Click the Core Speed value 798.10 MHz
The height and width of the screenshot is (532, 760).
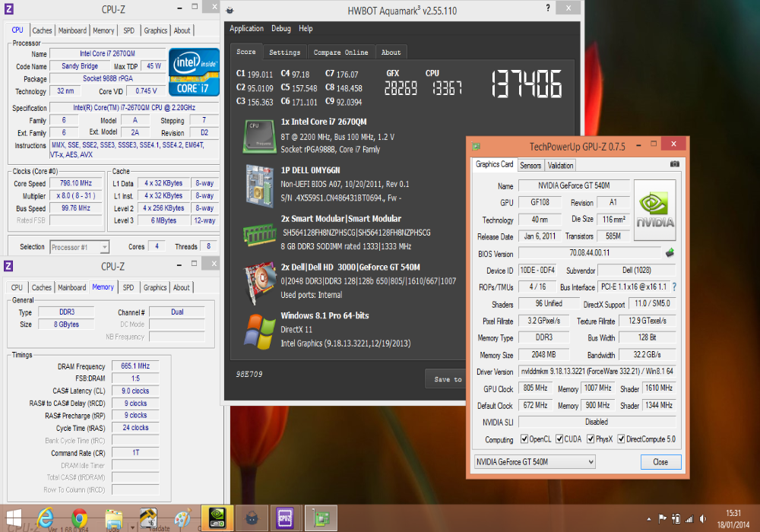(75, 183)
